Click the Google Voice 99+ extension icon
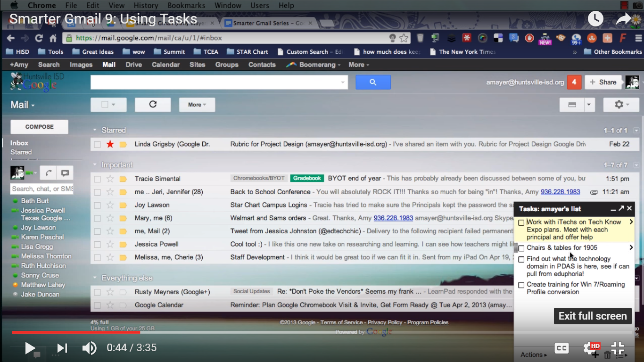This screenshot has width=644, height=362. [576, 39]
